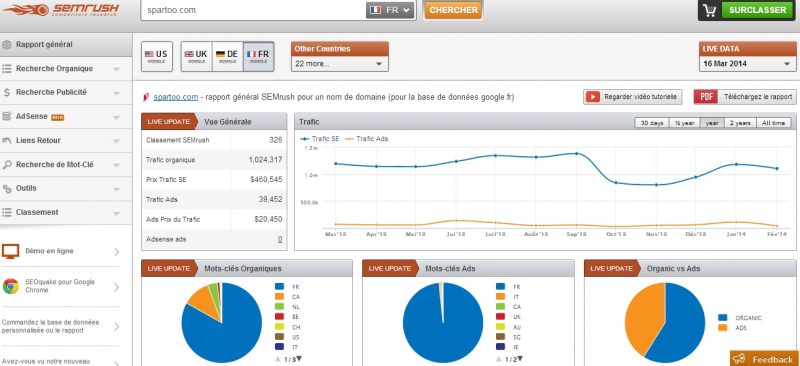The width and height of the screenshot is (800, 366).
Task: Select the ½ year chart range
Action: [684, 123]
